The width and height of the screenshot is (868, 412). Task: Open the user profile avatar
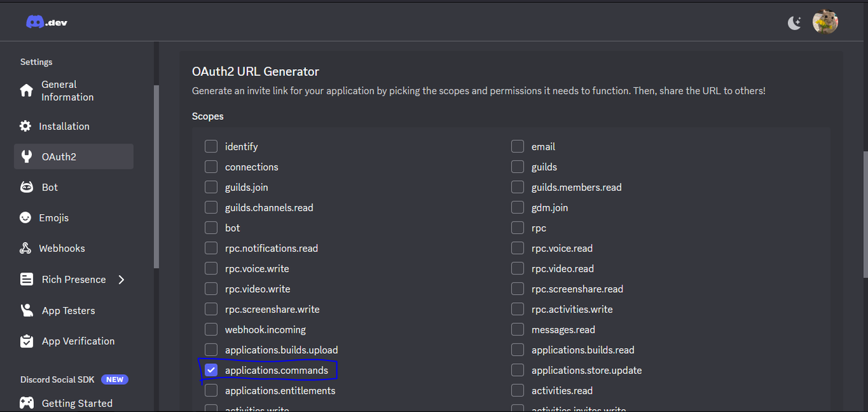(825, 22)
